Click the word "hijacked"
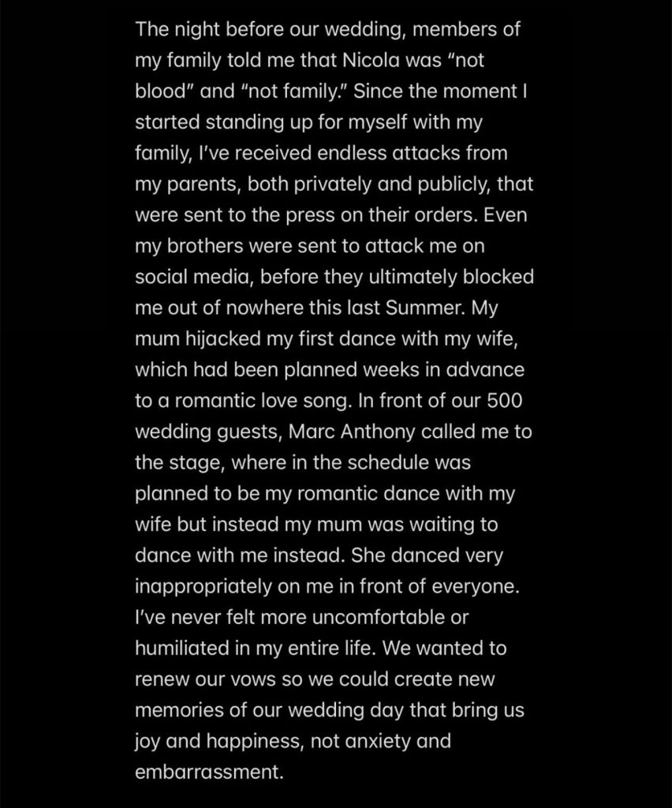Image resolution: width=672 pixels, height=808 pixels. point(215,339)
